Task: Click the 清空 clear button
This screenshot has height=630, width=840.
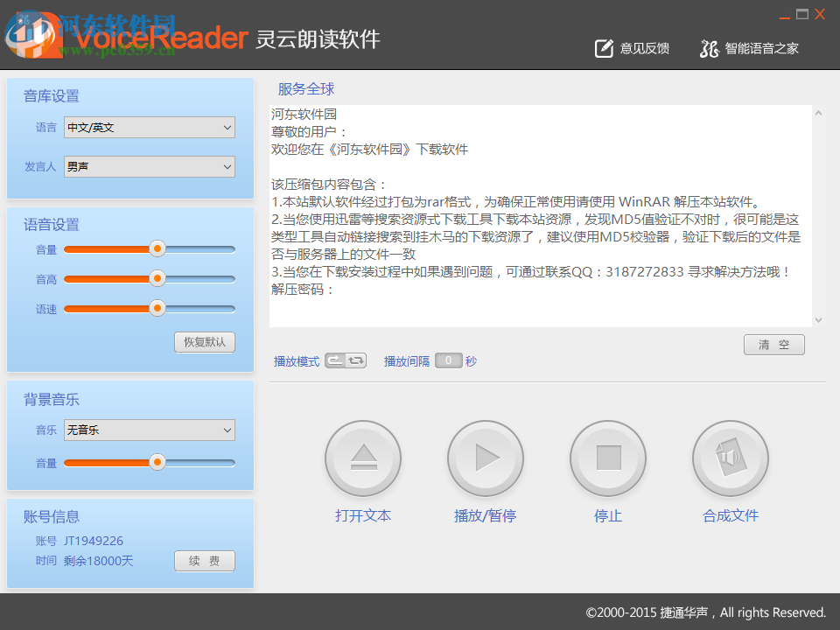Action: pos(773,344)
